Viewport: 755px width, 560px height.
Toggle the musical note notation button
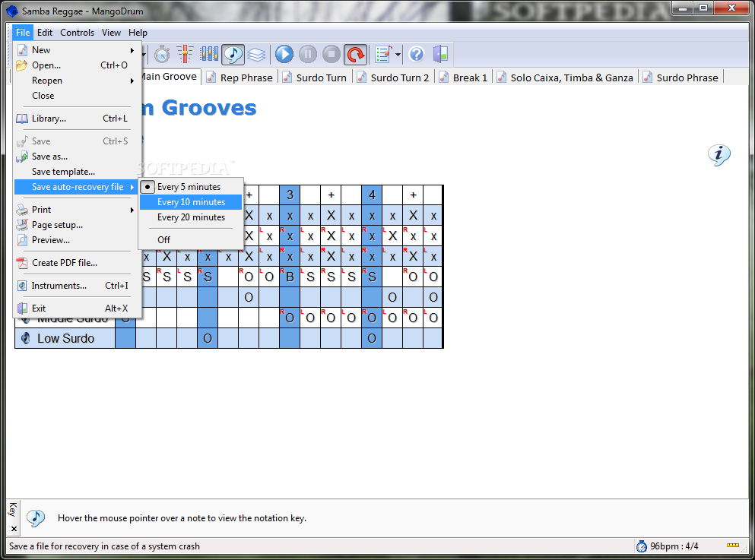click(233, 55)
